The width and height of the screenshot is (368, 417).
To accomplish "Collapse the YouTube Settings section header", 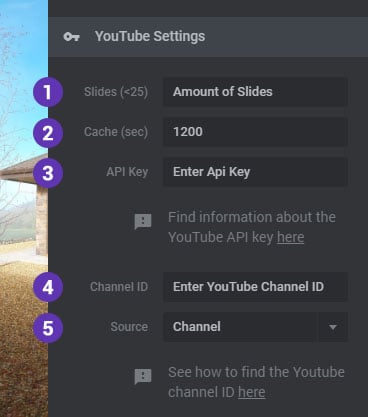I will tap(208, 37).
